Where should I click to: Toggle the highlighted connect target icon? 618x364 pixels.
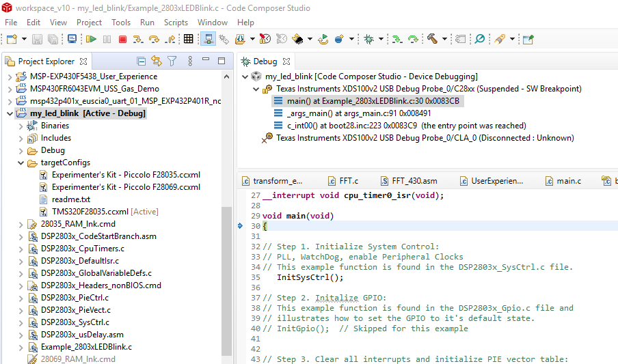click(208, 39)
